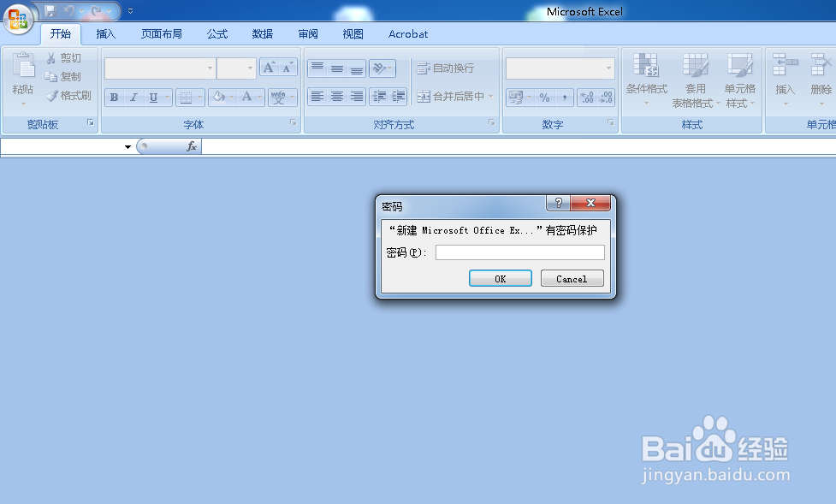Switch to the 审阅 ribbon tab
836x504 pixels.
coord(308,34)
